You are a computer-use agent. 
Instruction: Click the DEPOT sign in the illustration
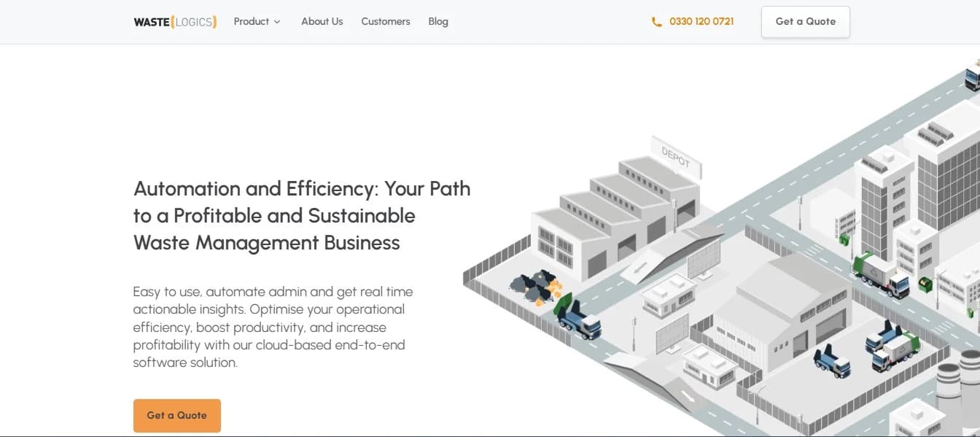[x=676, y=157]
